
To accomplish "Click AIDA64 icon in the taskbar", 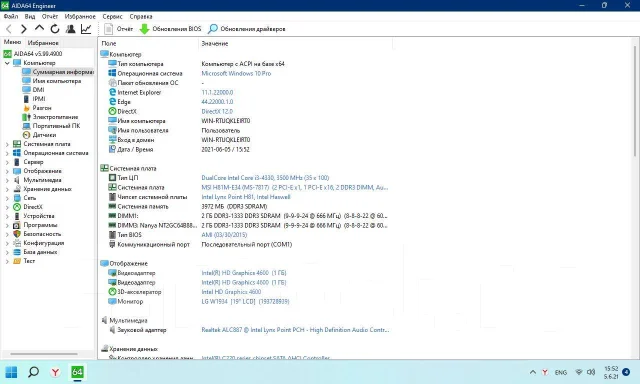I will 77,372.
